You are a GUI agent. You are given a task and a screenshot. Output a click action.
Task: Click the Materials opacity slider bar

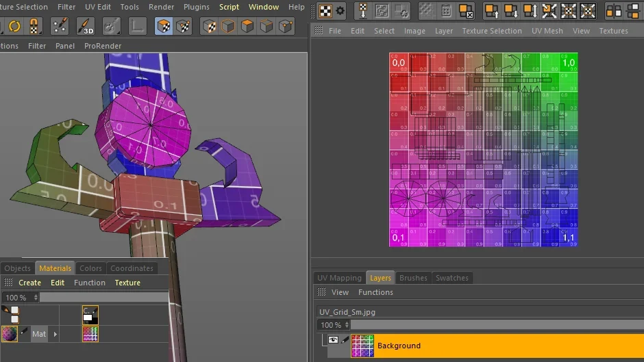click(x=104, y=297)
